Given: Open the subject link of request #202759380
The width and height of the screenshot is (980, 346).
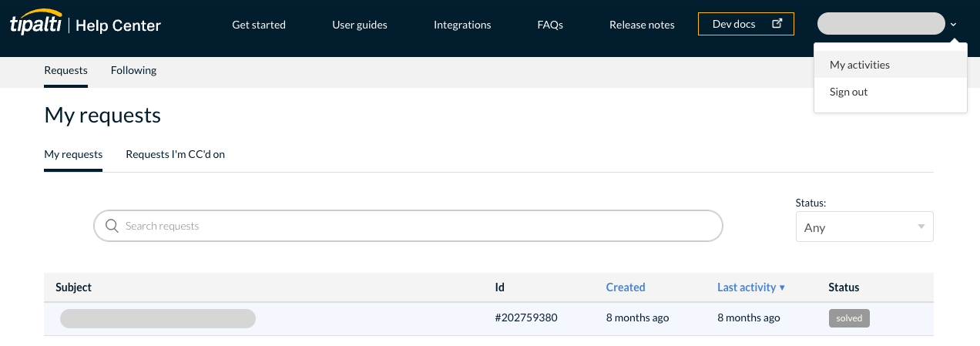Looking at the screenshot, I should 158,318.
